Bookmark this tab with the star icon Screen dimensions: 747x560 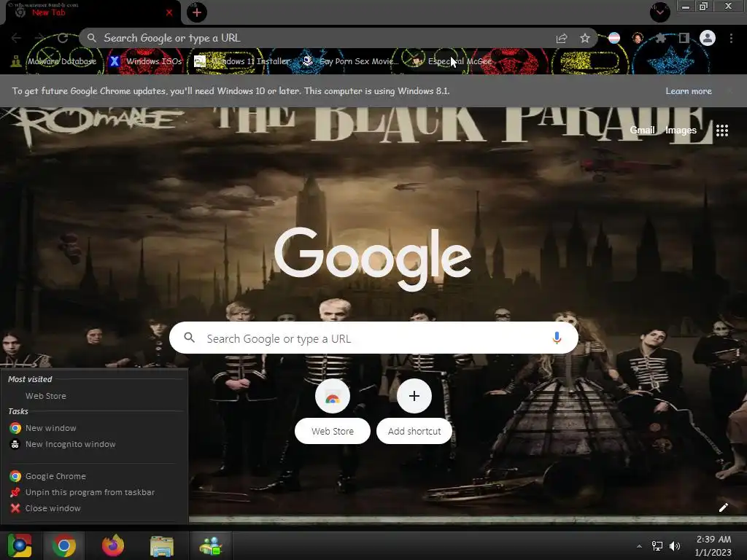[585, 38]
